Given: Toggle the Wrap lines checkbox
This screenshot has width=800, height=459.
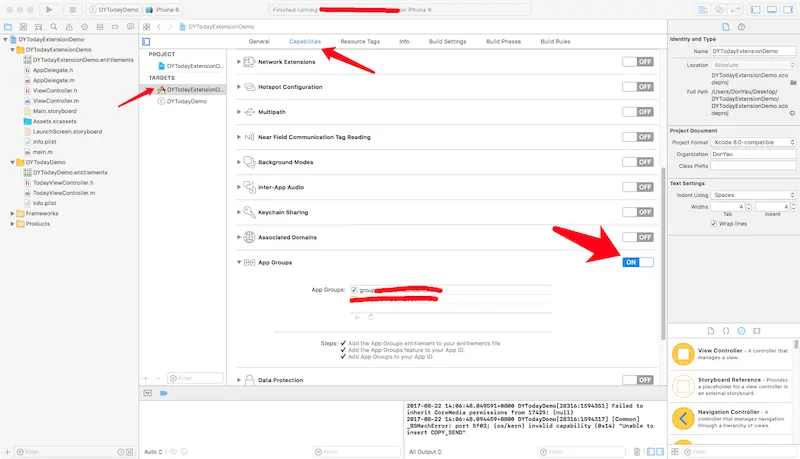Looking at the screenshot, I should (713, 224).
